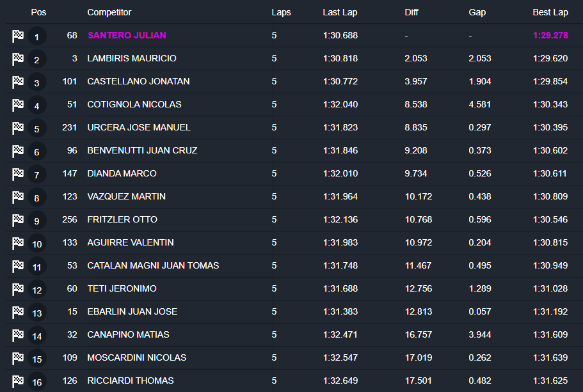Click the flag icon in TETI JERONIMO row

tap(18, 289)
